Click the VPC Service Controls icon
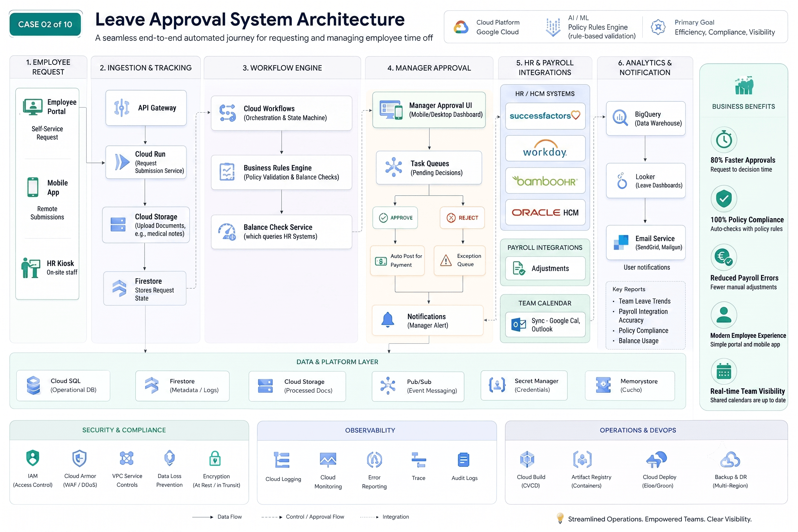798x532 pixels. (127, 458)
